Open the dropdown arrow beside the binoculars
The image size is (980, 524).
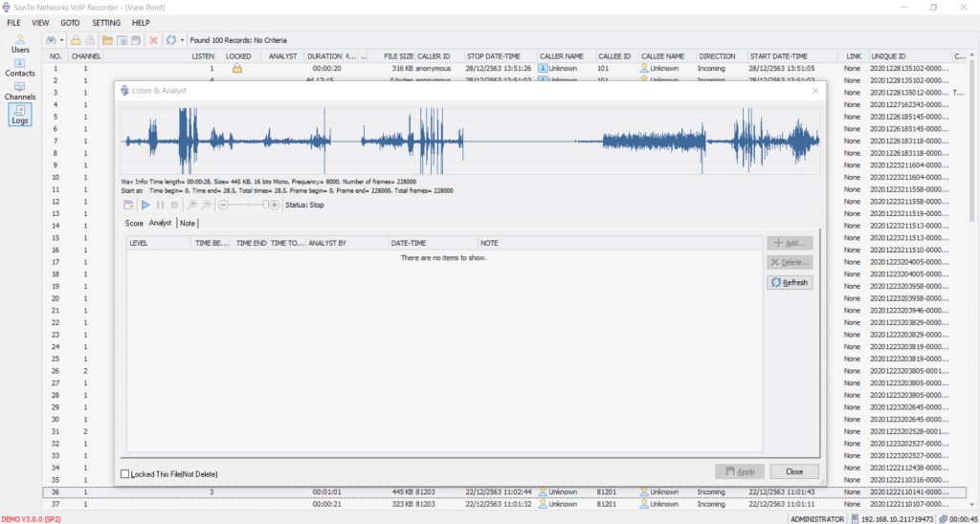(x=62, y=40)
